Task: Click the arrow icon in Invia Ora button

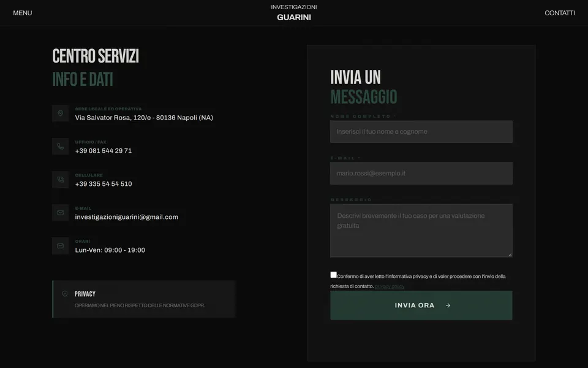Action: pyautogui.click(x=448, y=305)
